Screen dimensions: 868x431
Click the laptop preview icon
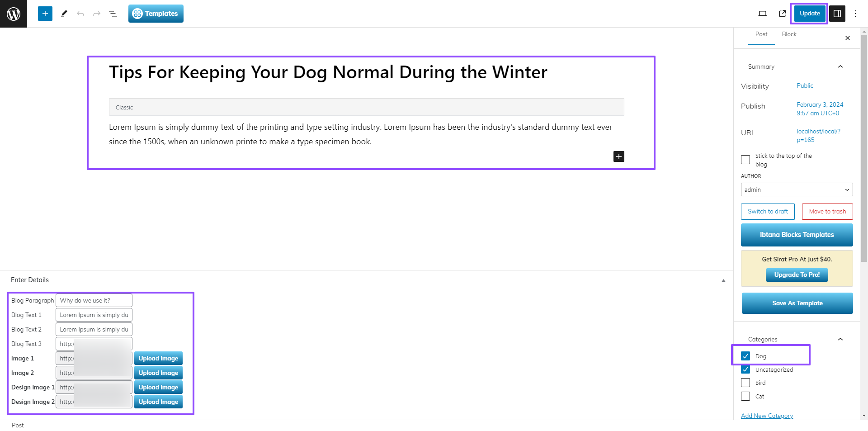tap(763, 14)
